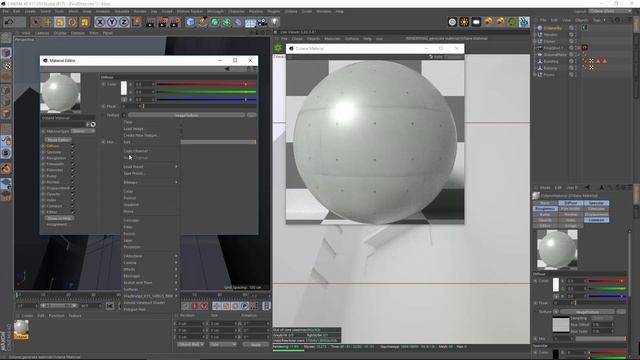Toggle the Displacement channel checkbox
This screenshot has height=360, width=640.
(x=73, y=188)
